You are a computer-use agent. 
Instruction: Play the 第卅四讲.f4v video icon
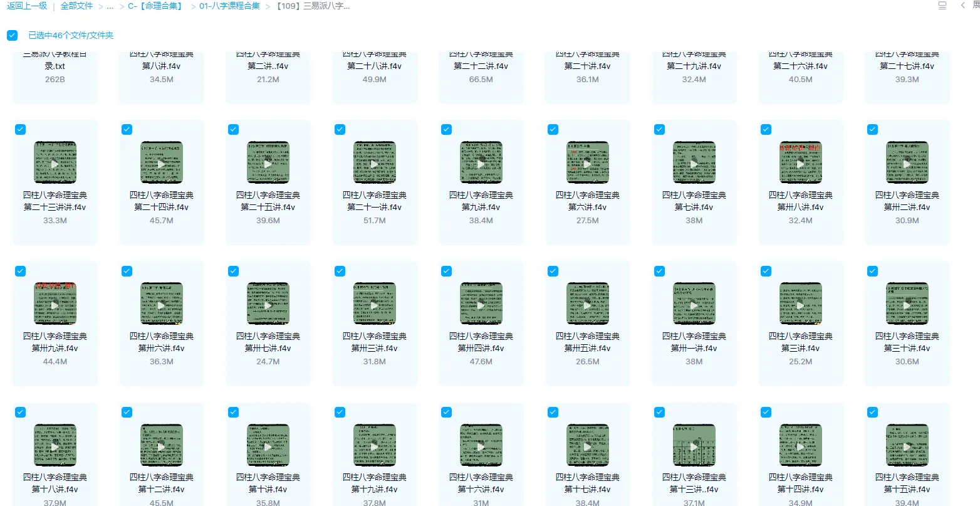pos(481,303)
